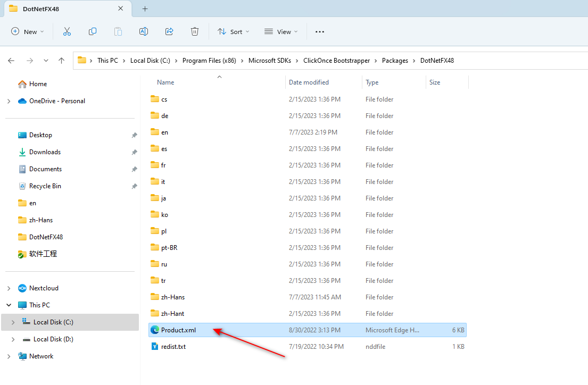
Task: Expand Local Disk (C:) in tree
Action: coord(13,322)
